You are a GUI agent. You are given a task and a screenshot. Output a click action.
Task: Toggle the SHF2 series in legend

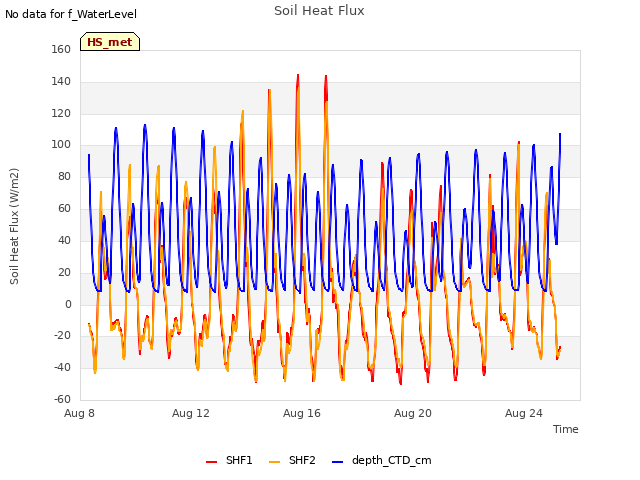click(293, 460)
